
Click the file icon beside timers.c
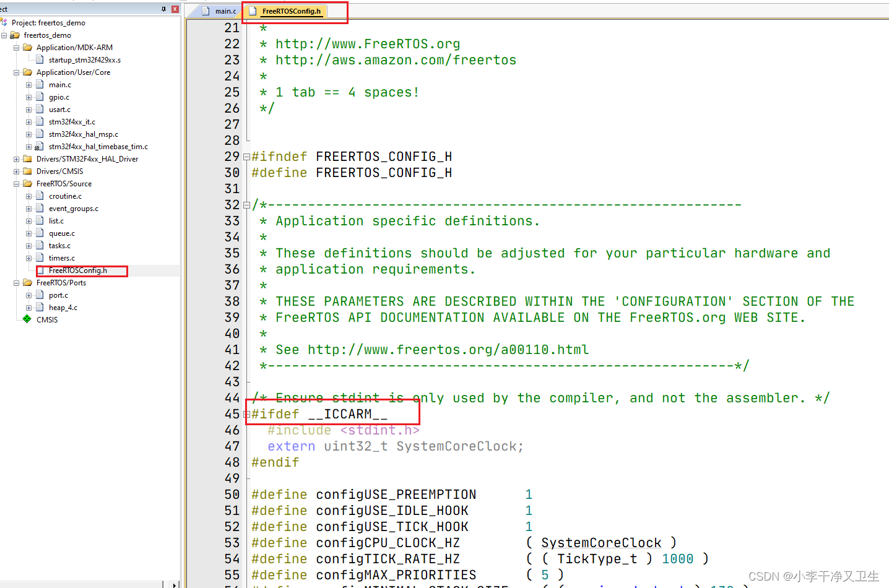pyautogui.click(x=40, y=258)
